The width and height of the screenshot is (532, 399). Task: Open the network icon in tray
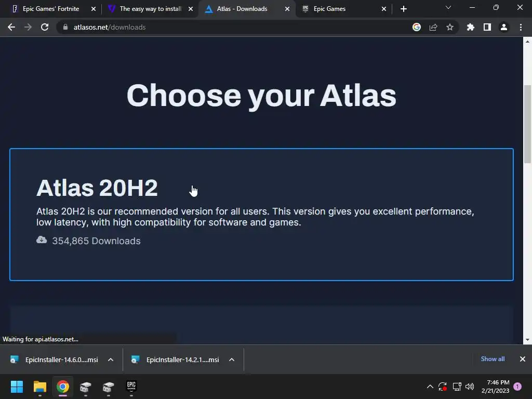point(457,387)
